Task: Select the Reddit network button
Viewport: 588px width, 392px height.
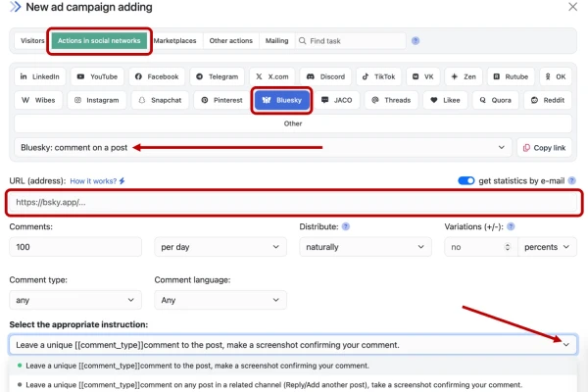Action: click(548, 100)
